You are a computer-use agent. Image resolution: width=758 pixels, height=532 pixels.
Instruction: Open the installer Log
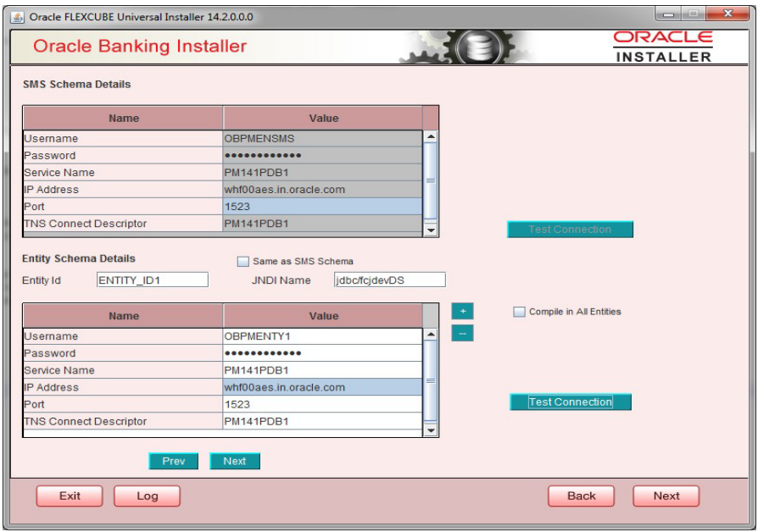pyautogui.click(x=147, y=496)
